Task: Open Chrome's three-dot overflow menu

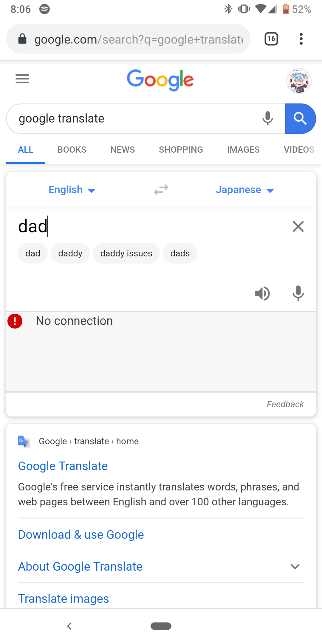Action: pyautogui.click(x=301, y=39)
